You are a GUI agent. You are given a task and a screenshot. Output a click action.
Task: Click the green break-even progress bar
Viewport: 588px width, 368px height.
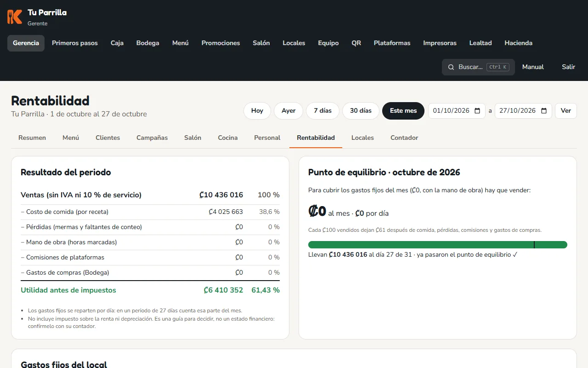pos(438,245)
